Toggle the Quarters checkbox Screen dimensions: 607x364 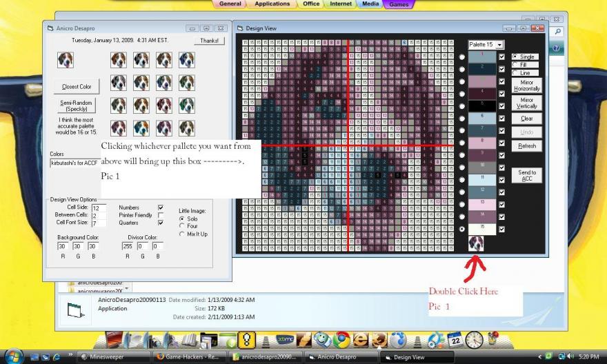point(161,223)
